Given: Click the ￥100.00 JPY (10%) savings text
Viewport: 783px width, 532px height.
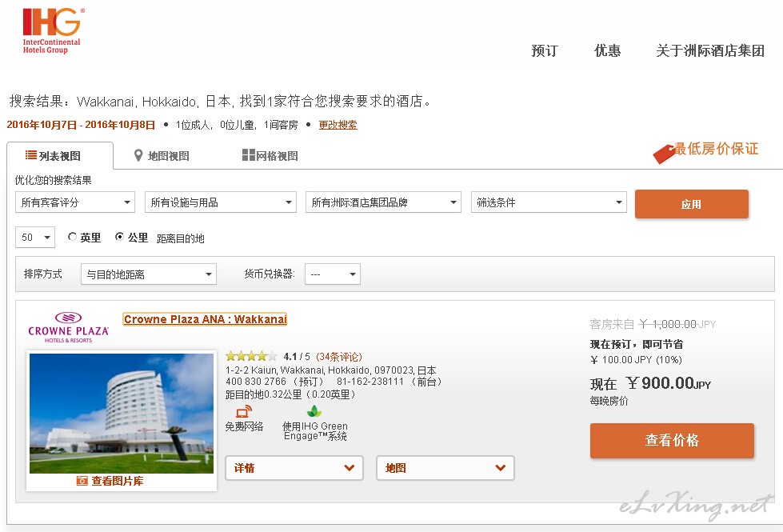Looking at the screenshot, I should (x=636, y=360).
